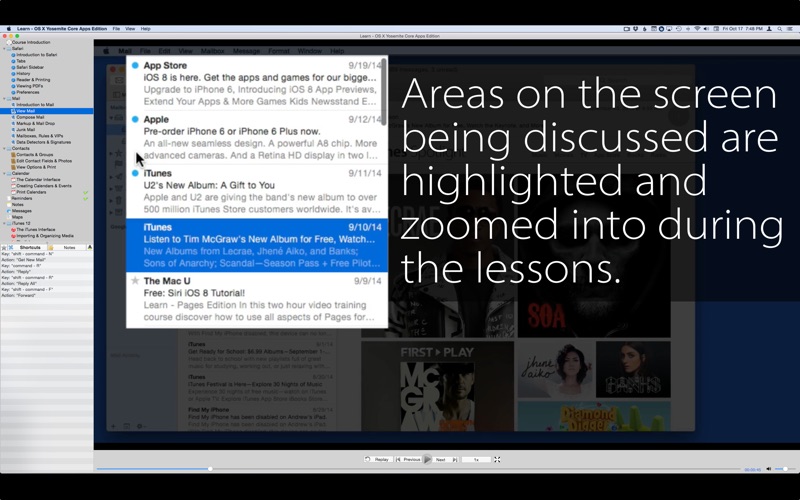The height and width of the screenshot is (500, 800).
Task: Select shortcut text Action: "Forward"
Action: (x=18, y=295)
